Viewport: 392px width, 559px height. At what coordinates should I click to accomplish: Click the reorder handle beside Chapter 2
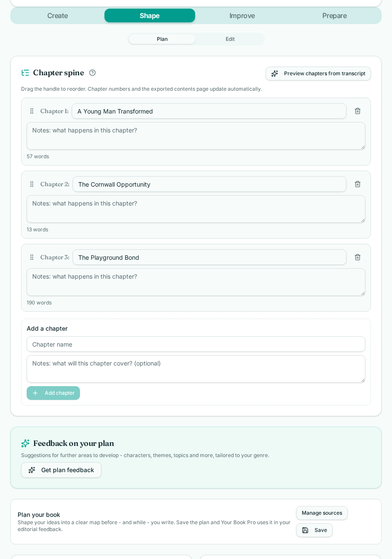tap(32, 184)
